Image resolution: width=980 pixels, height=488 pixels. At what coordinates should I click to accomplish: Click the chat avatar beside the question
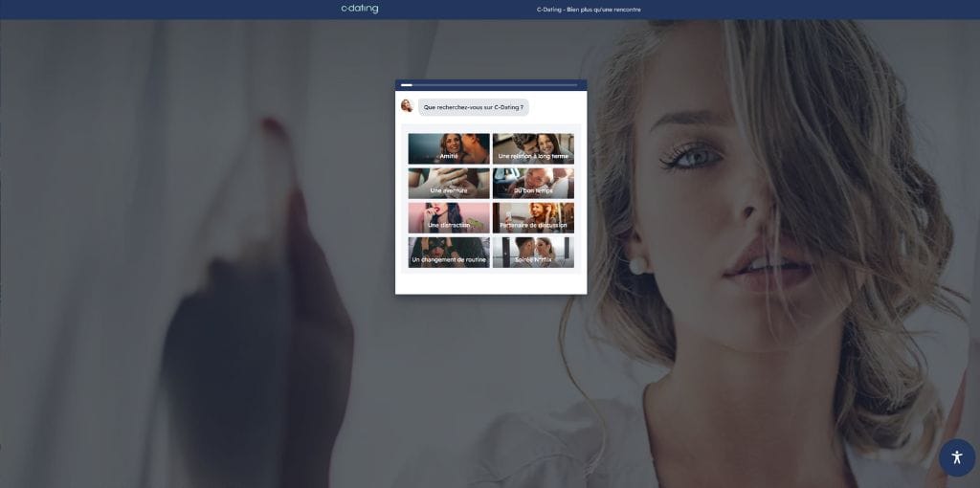point(407,105)
